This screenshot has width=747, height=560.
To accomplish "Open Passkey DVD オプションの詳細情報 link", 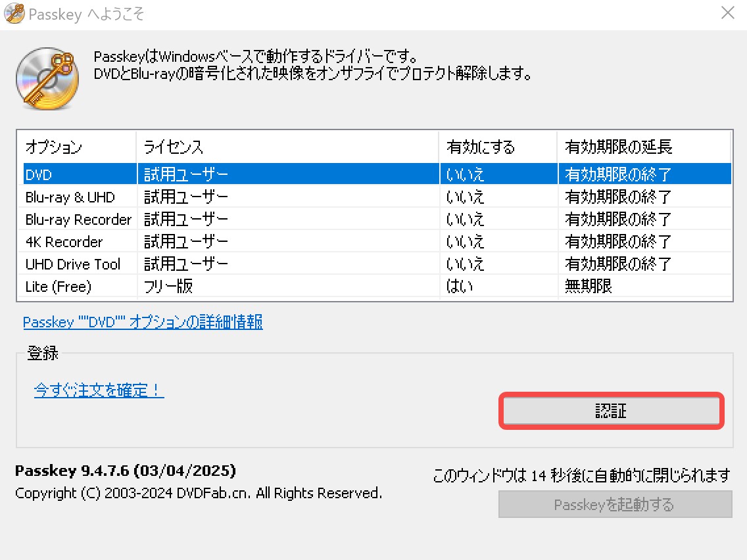I will [x=143, y=322].
